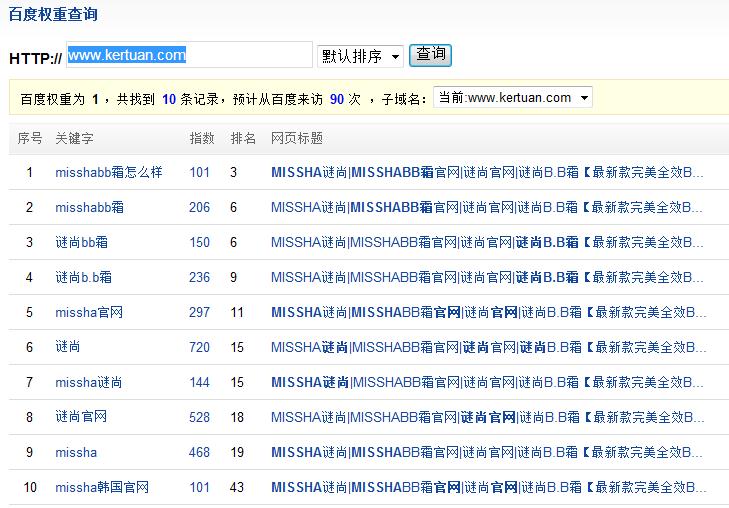Open the page title link in row 4

(487, 277)
